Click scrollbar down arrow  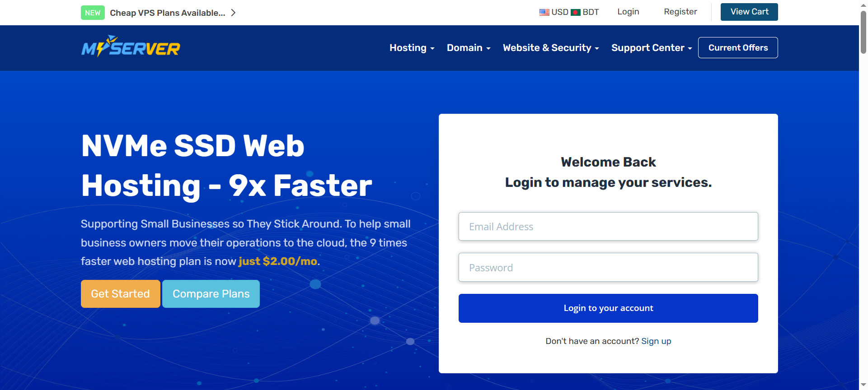click(863, 385)
